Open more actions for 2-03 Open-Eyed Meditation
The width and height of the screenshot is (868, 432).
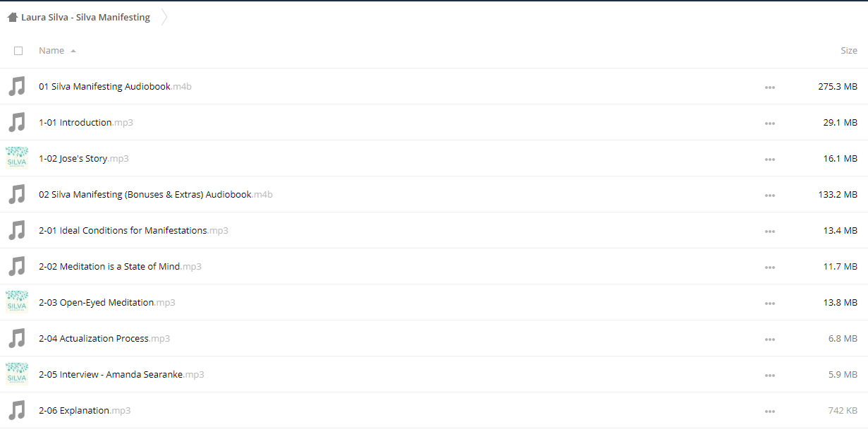tap(769, 304)
